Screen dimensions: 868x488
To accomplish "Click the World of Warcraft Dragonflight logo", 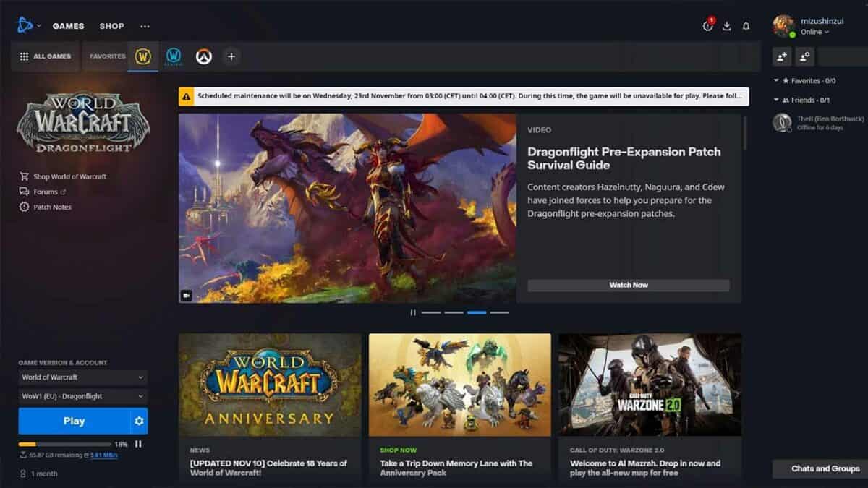I will [x=84, y=122].
